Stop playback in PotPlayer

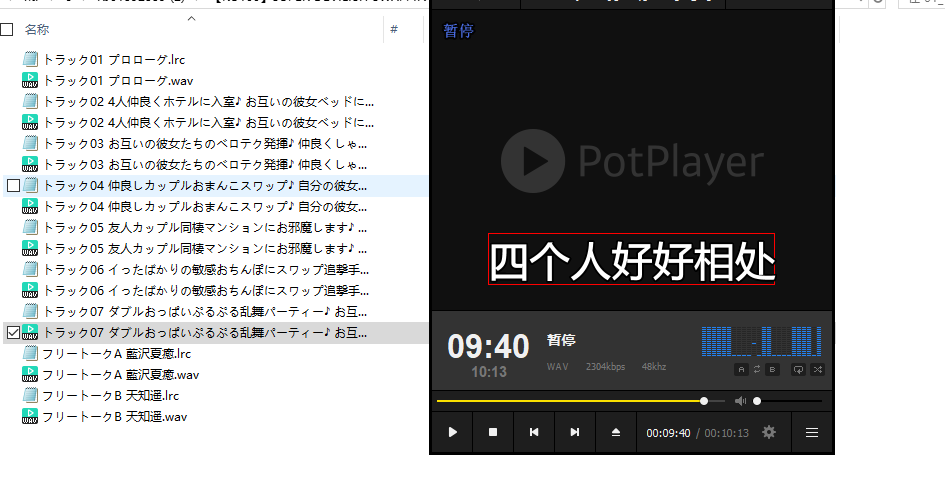tap(493, 432)
